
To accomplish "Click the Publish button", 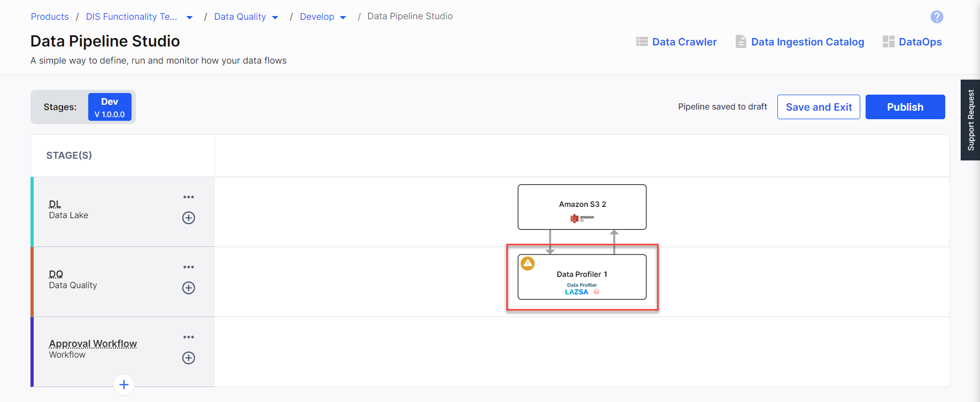I will pyautogui.click(x=905, y=107).
